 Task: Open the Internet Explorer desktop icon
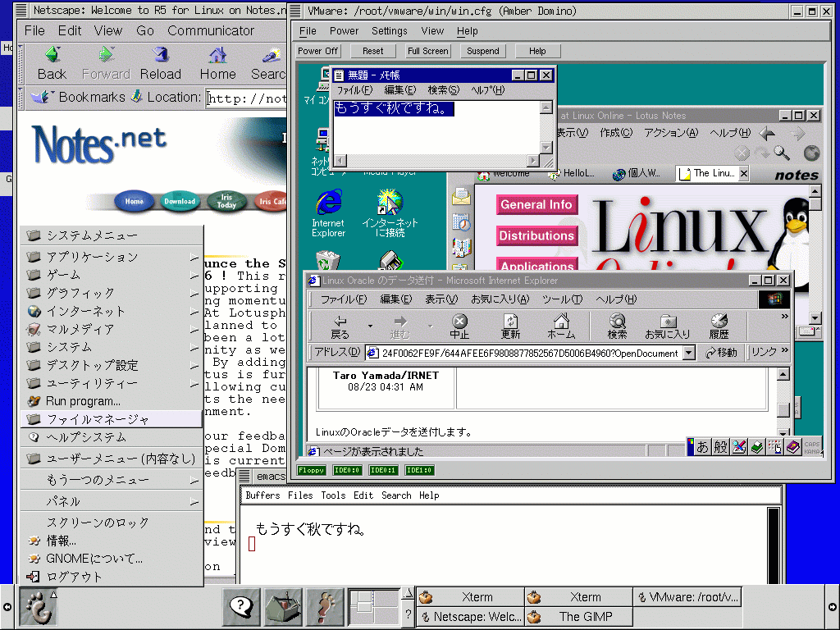tap(328, 213)
